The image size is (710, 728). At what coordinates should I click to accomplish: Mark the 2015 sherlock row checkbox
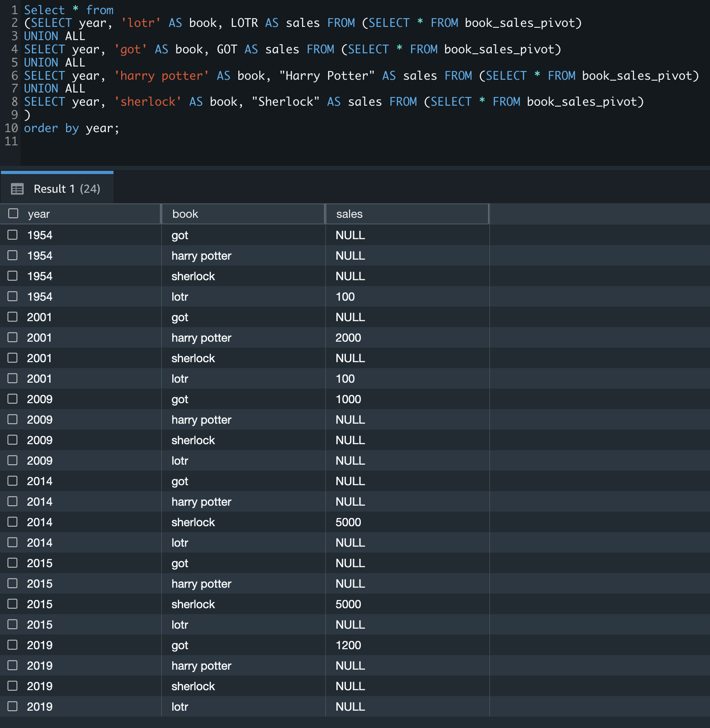(13, 604)
